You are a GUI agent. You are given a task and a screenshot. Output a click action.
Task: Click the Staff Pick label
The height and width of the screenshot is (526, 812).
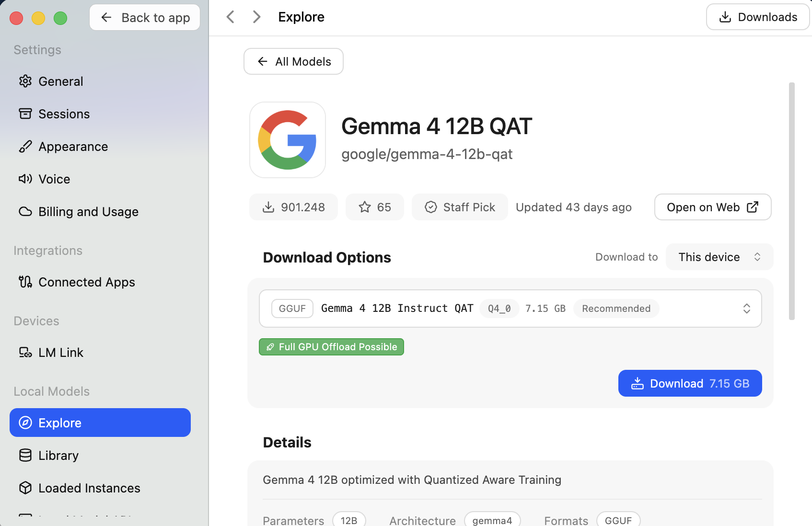469,207
